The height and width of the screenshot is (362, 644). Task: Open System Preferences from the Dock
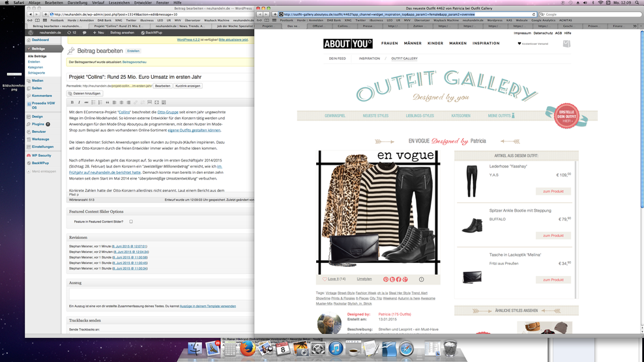[x=318, y=349]
